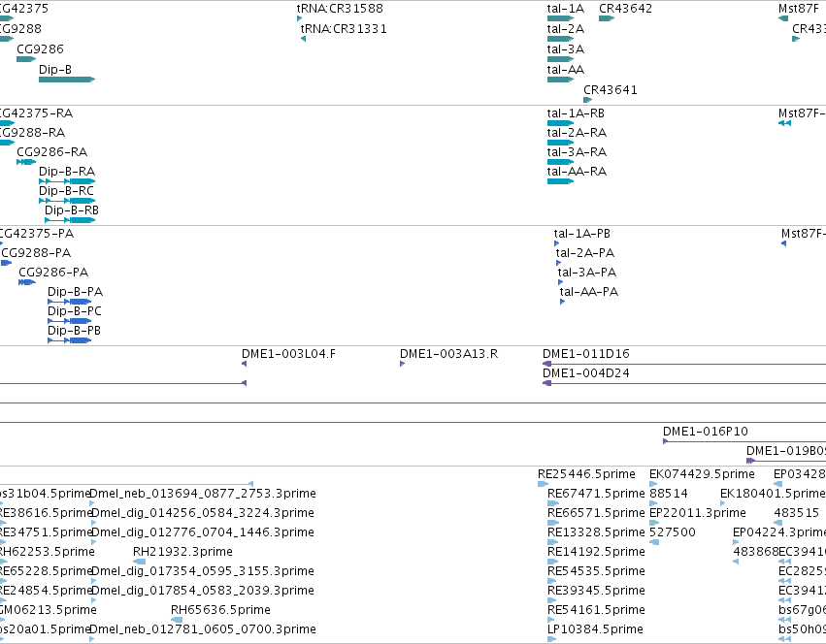This screenshot has height=644, width=826.
Task: Click EST EP22011.3prime
Action: coord(698,513)
